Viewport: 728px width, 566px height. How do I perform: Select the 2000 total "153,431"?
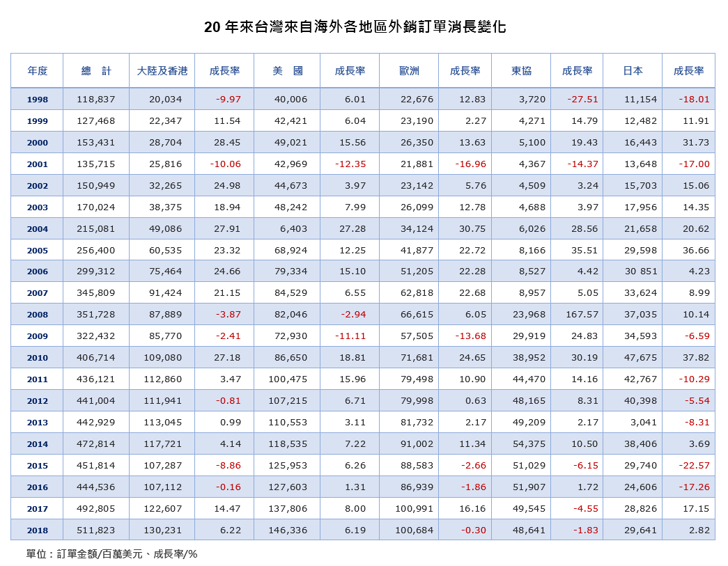[95, 143]
